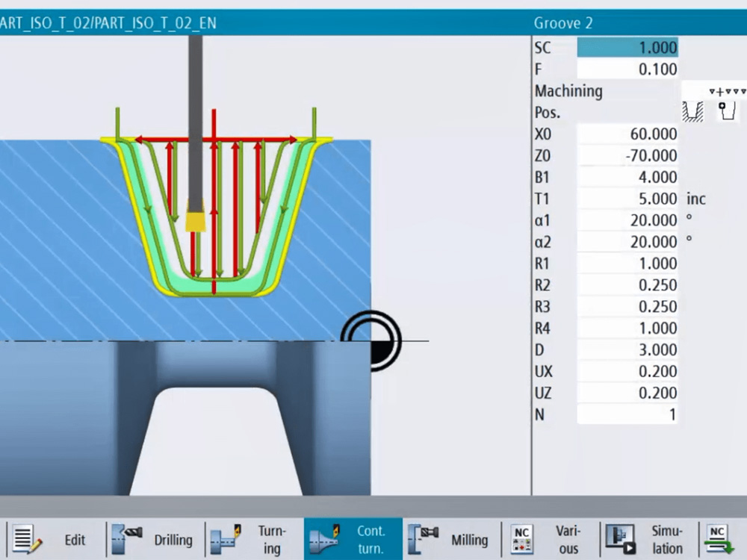Select the Z0 value field

click(x=627, y=156)
